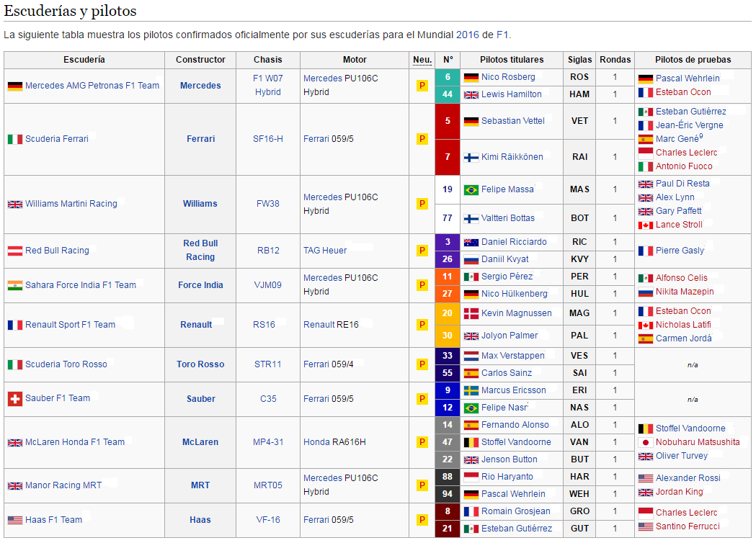Follow the TAG Heuer motor link
This screenshot has height=543, width=756.
(x=325, y=251)
